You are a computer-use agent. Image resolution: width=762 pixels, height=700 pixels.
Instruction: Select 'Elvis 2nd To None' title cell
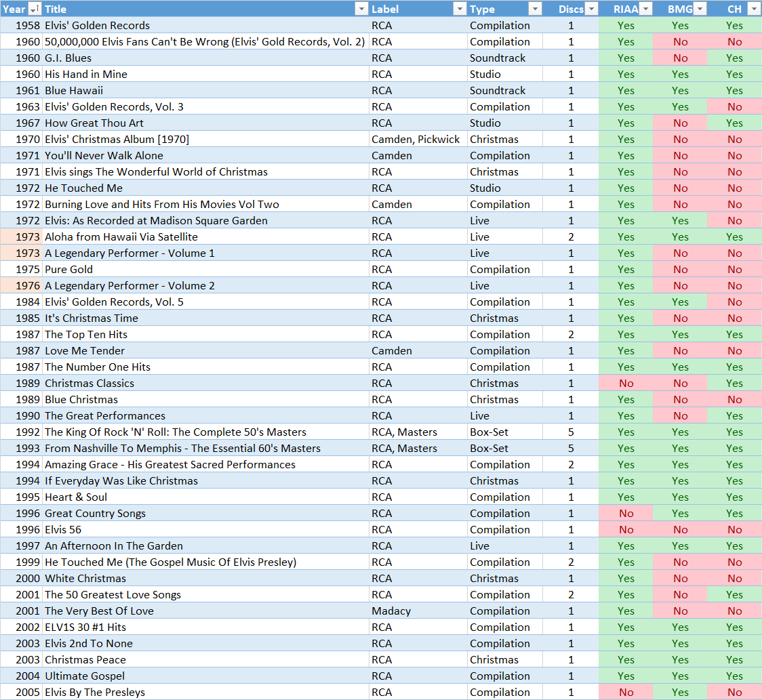coord(205,644)
